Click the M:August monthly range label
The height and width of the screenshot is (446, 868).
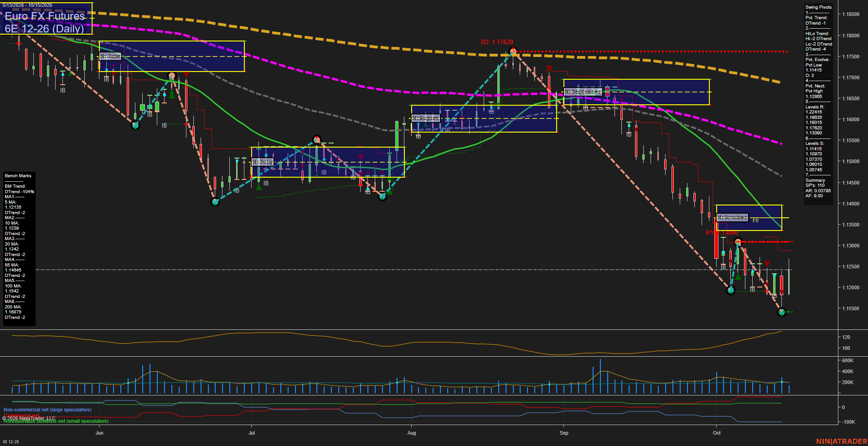tap(425, 118)
